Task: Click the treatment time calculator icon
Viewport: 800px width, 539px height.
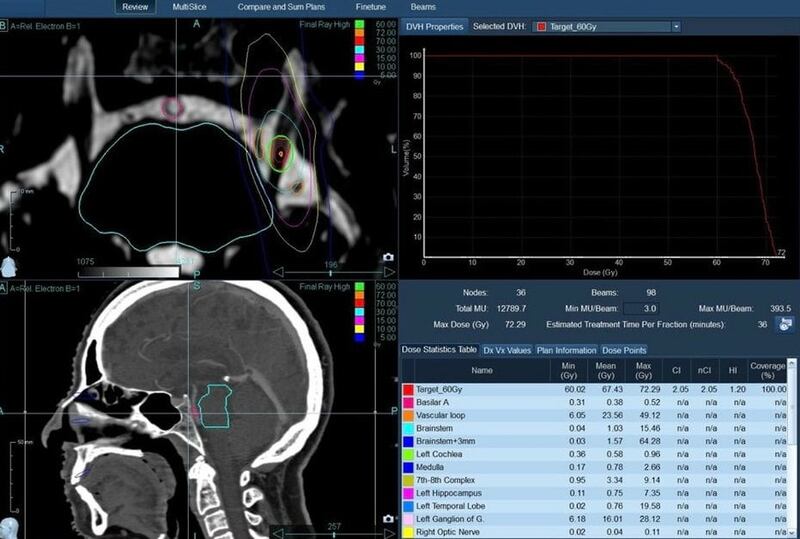Action: tap(786, 324)
